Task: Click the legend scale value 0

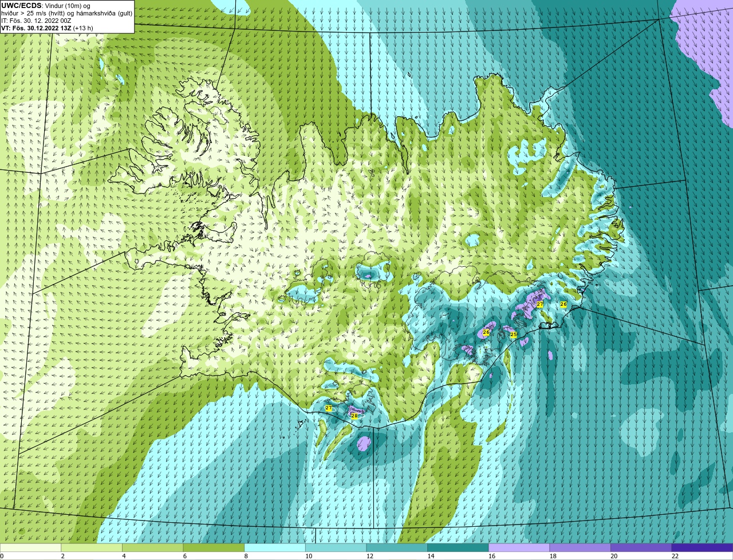Action: click(x=2, y=556)
